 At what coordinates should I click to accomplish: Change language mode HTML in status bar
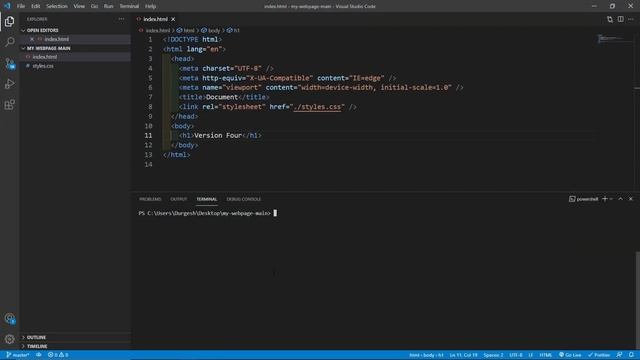(546, 355)
